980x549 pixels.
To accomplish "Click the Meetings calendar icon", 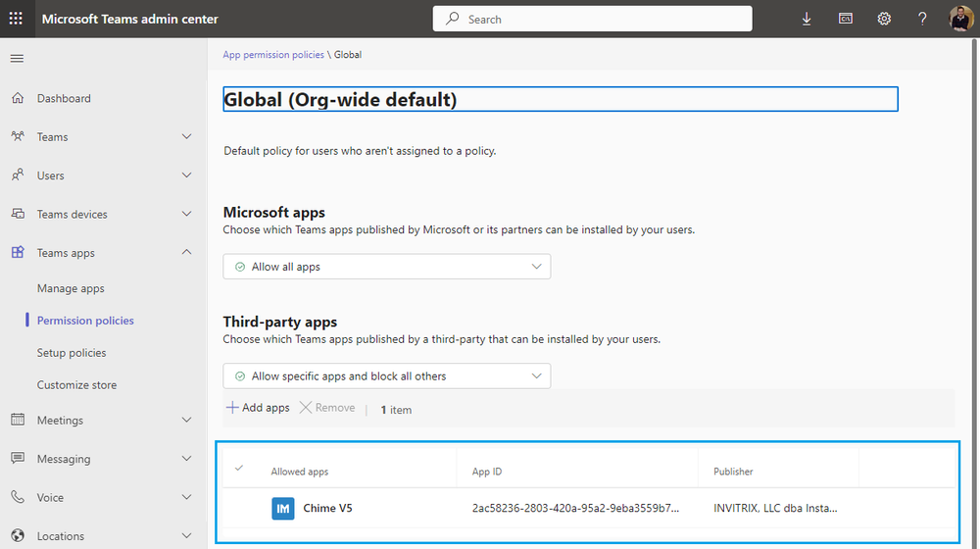I will (18, 420).
